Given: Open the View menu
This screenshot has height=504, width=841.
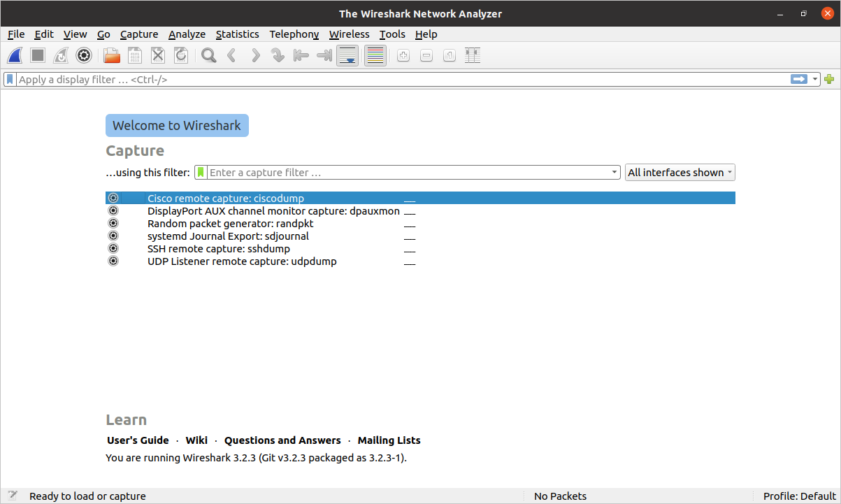Looking at the screenshot, I should click(75, 34).
